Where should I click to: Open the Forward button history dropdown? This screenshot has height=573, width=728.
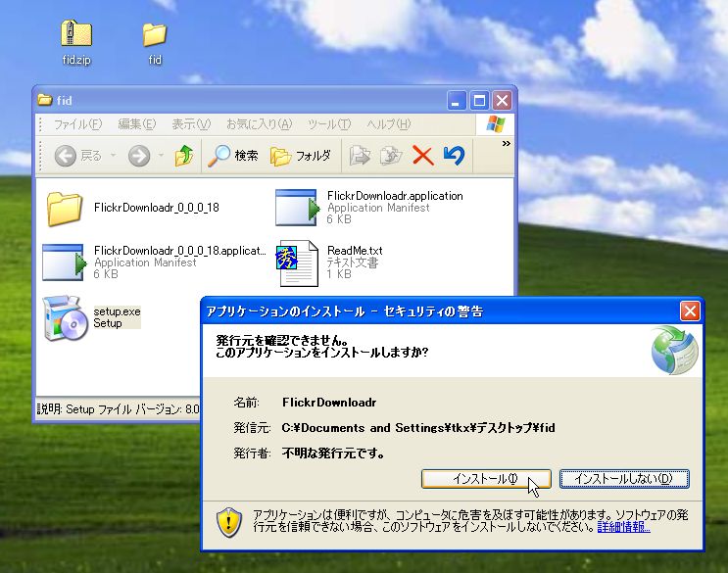pos(161,156)
